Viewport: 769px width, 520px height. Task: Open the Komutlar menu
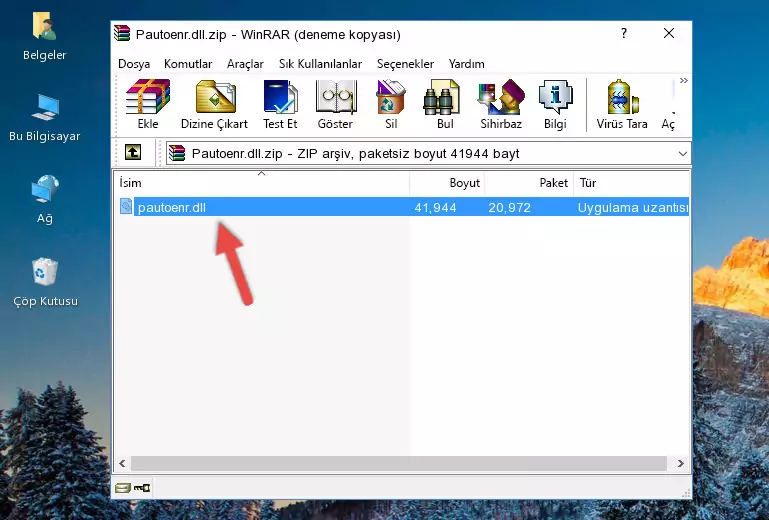[x=188, y=64]
